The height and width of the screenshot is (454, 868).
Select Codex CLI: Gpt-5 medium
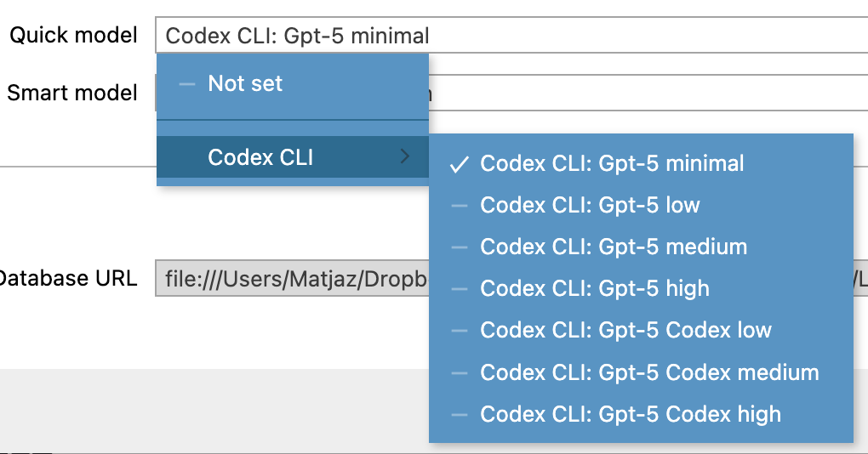click(x=614, y=247)
